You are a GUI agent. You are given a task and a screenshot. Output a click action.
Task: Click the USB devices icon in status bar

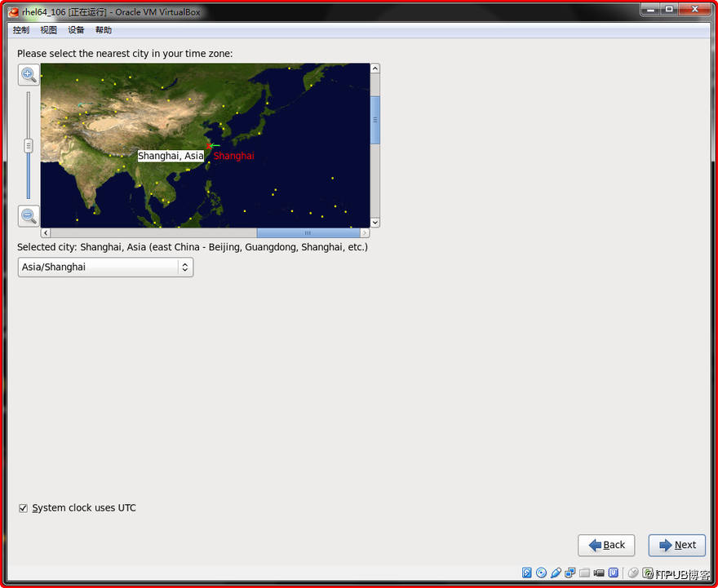coord(613,573)
